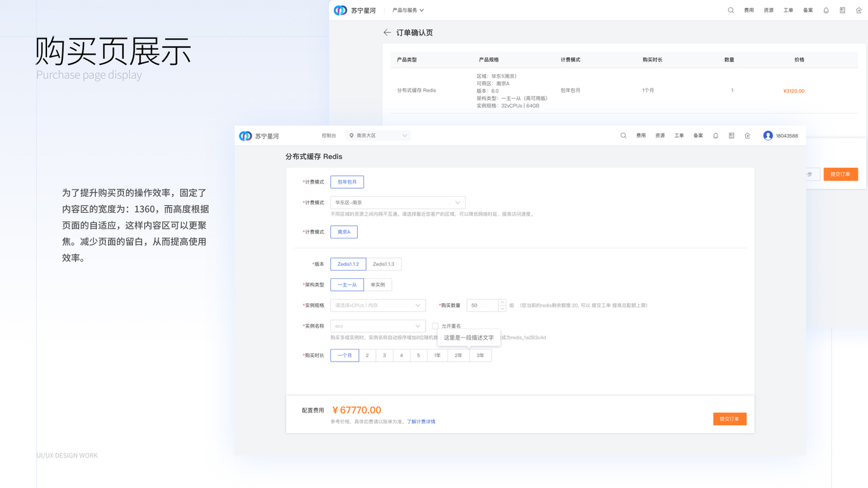Open 控制台 in the Redis purchase window header

pyautogui.click(x=329, y=135)
